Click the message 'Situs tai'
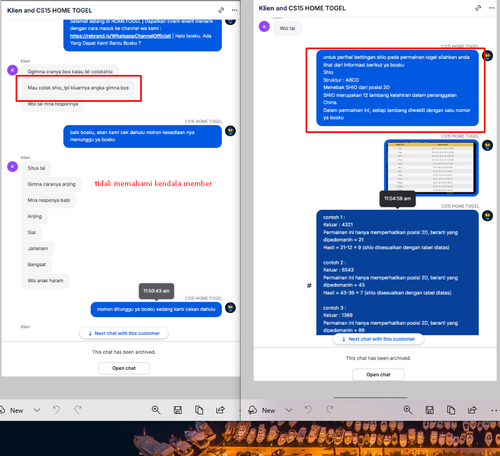 click(x=36, y=168)
